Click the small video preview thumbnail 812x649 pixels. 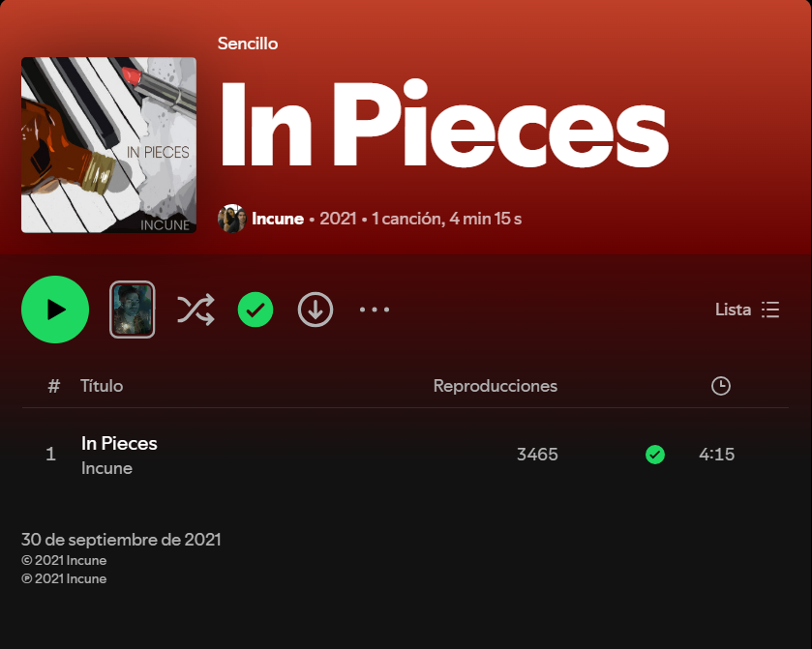132,310
